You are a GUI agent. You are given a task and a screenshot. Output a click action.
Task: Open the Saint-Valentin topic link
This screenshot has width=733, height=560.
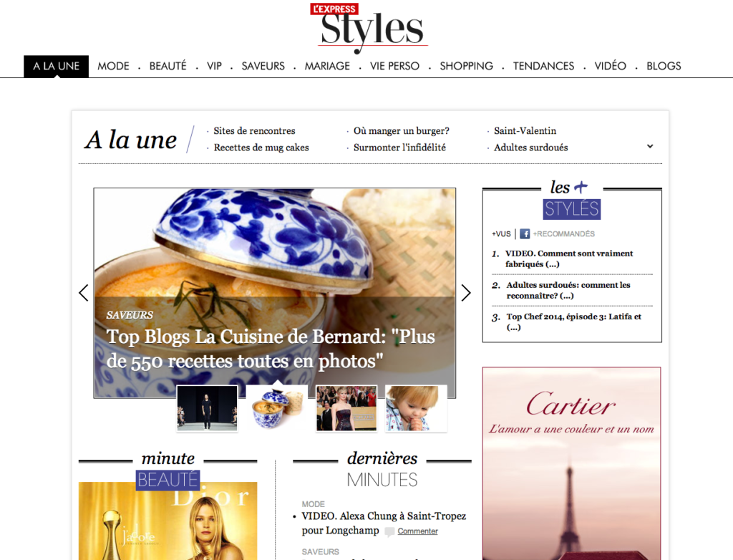(525, 130)
